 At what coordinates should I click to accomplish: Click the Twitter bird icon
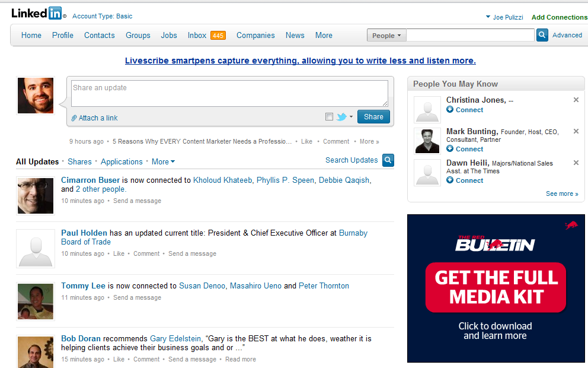click(x=341, y=117)
